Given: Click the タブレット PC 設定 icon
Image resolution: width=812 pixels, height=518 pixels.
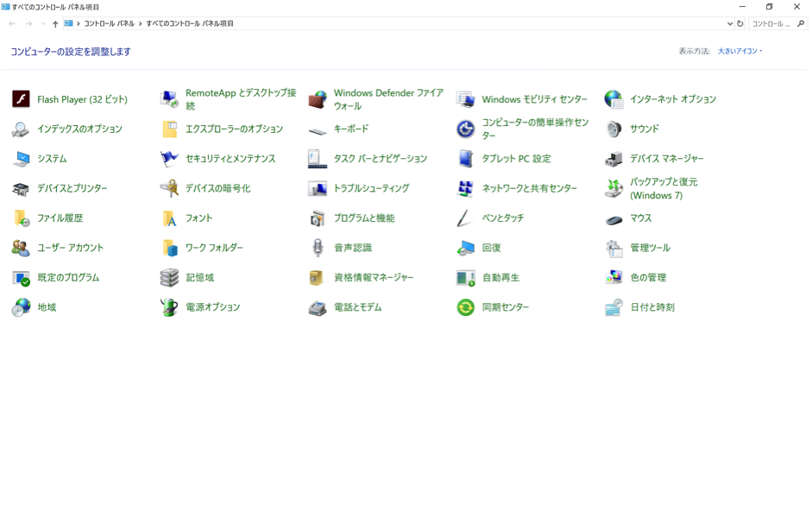Looking at the screenshot, I should point(466,159).
